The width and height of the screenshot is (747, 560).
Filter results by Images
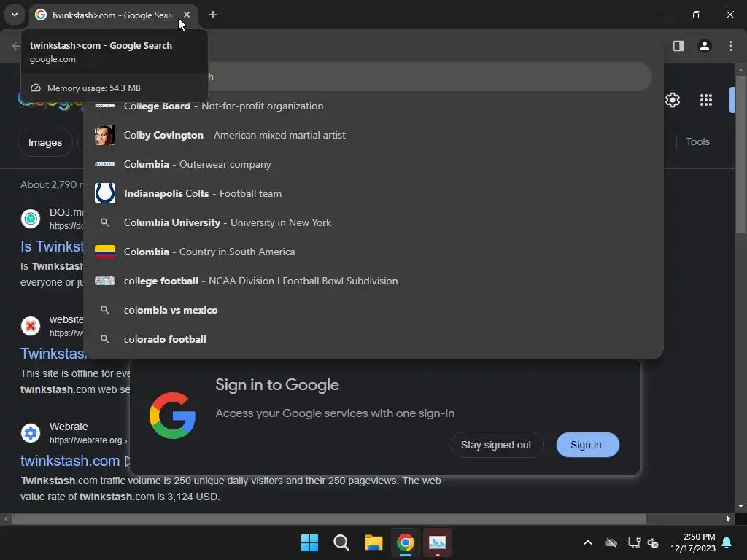point(44,142)
